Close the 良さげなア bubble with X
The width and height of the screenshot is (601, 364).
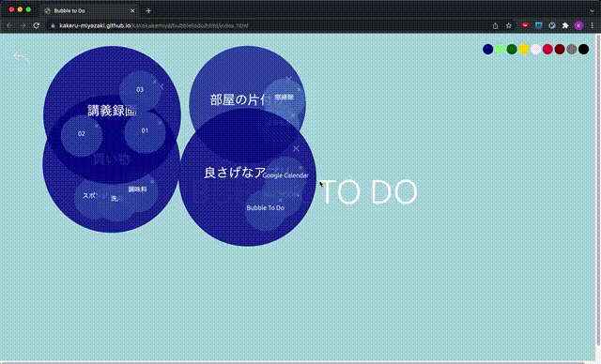(296, 148)
